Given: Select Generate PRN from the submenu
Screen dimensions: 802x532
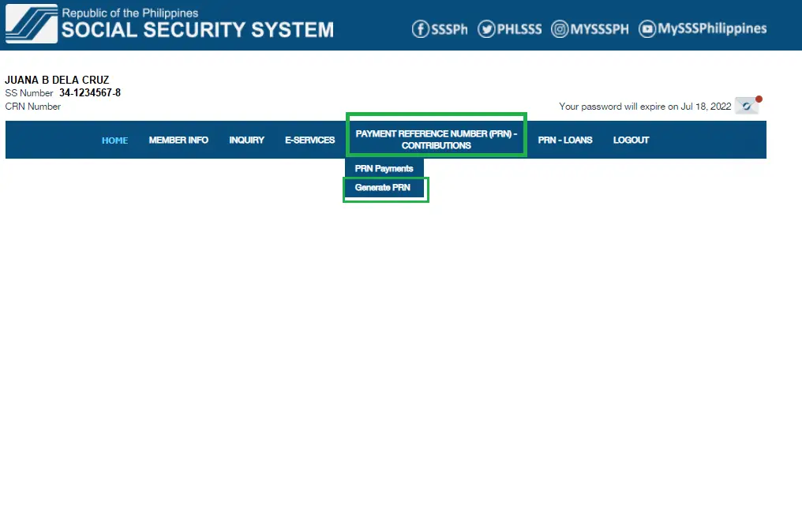Looking at the screenshot, I should 383,189.
